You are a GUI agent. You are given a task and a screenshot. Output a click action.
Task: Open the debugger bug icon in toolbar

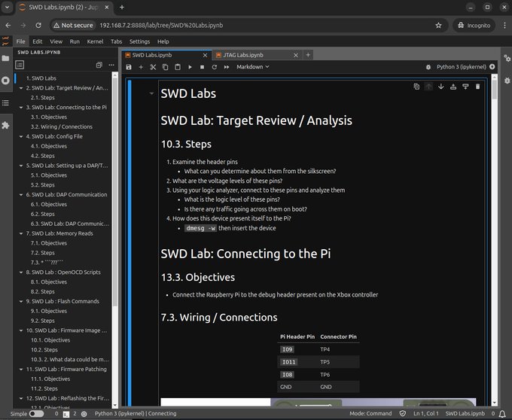click(x=428, y=67)
